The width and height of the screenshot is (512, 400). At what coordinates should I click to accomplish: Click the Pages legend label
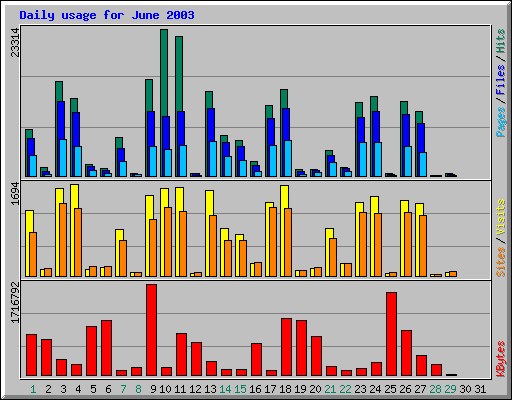501,122
